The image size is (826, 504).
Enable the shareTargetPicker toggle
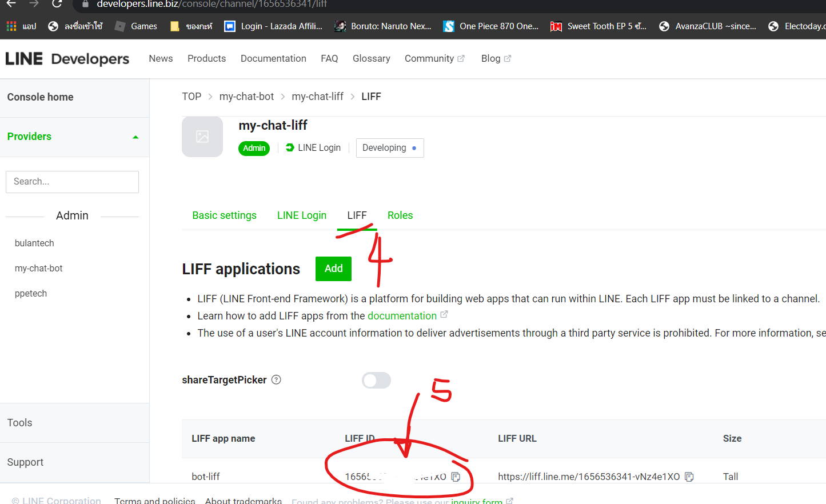point(376,380)
